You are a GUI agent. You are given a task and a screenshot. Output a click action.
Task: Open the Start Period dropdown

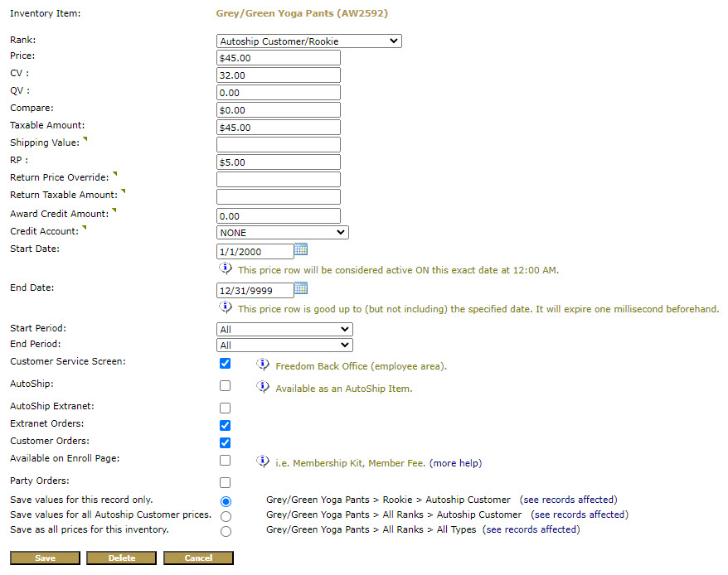click(x=284, y=330)
